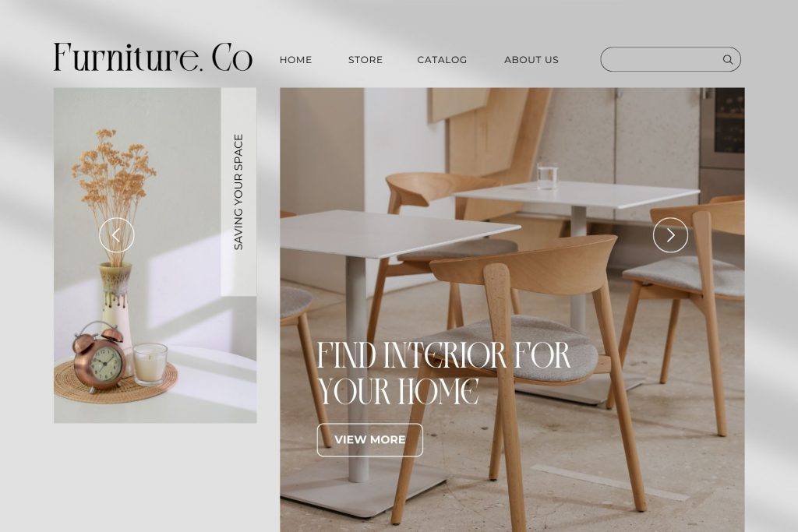
Task: Navigate to the STORE page
Action: [x=365, y=59]
